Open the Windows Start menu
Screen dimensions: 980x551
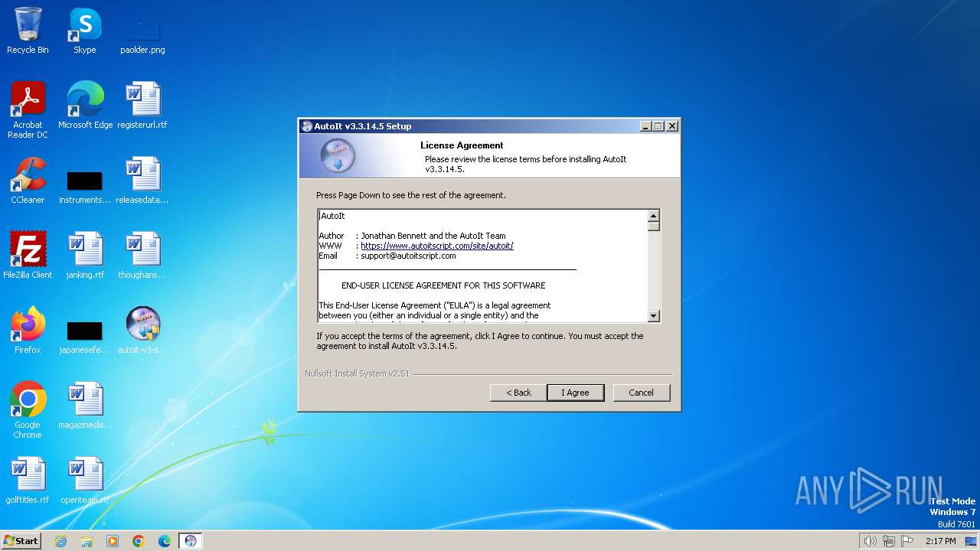pyautogui.click(x=21, y=541)
